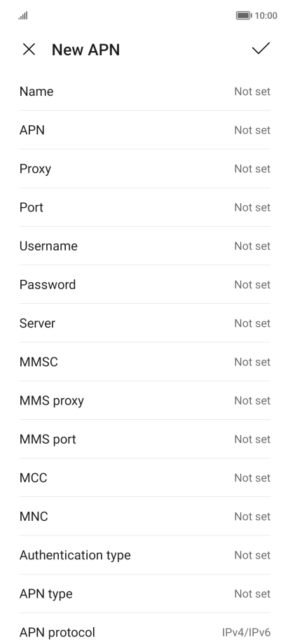The height and width of the screenshot is (644, 290).
Task: Open the Name field
Action: 145,91
